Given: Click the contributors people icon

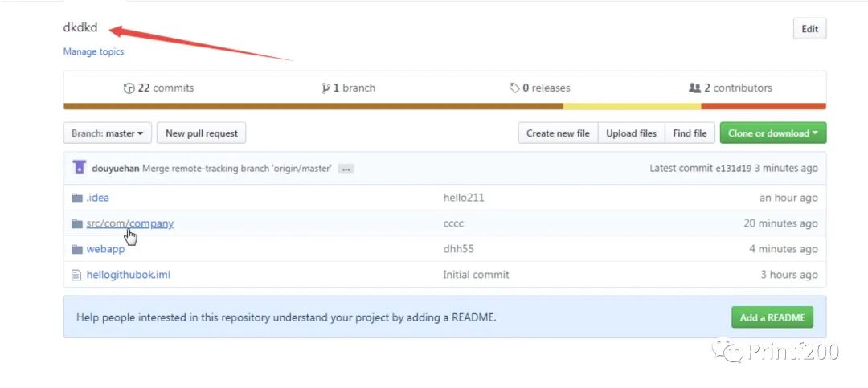Looking at the screenshot, I should 694,88.
